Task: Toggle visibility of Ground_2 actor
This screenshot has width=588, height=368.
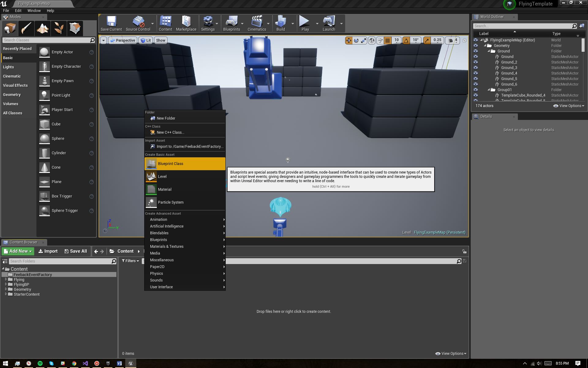Action: point(476,62)
